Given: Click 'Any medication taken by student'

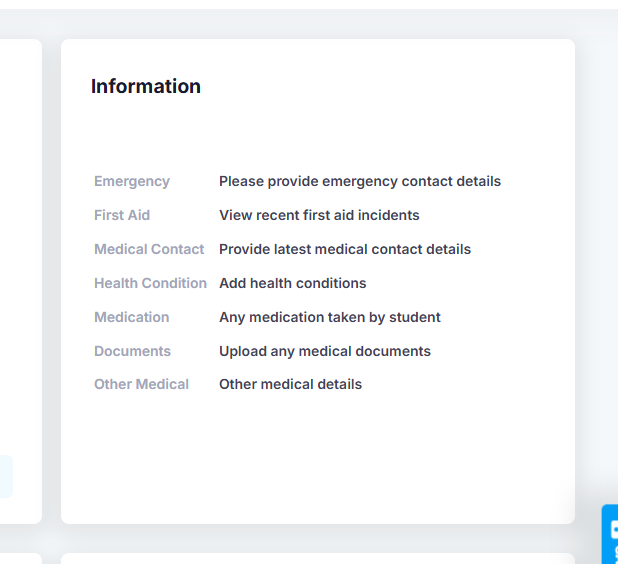Looking at the screenshot, I should point(330,317).
